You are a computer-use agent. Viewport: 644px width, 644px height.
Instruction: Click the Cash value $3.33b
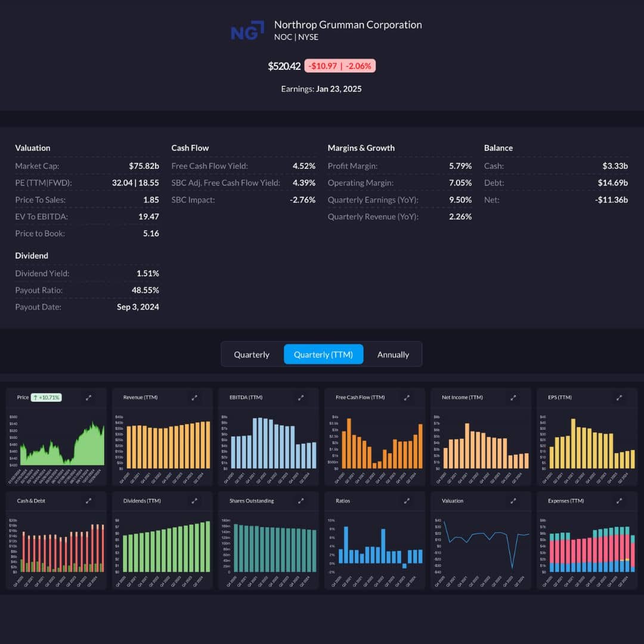[615, 166]
